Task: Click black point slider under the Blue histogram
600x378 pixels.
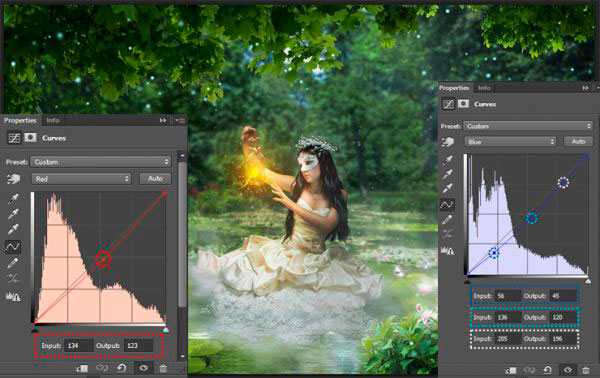Action: (x=467, y=281)
